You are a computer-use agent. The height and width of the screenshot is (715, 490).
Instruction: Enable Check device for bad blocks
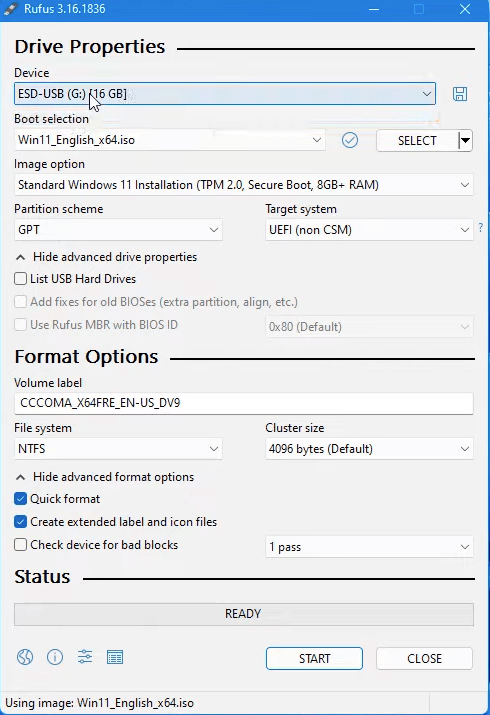[21, 544]
